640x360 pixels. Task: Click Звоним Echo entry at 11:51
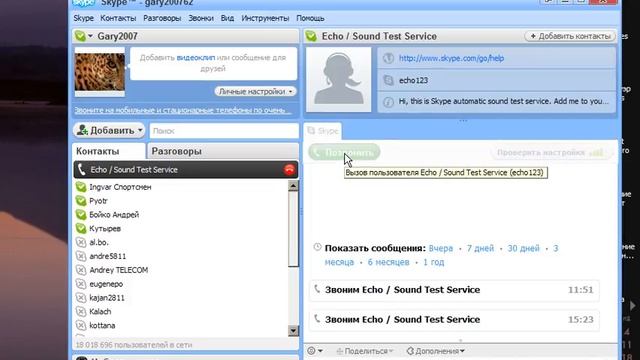[x=454, y=290]
